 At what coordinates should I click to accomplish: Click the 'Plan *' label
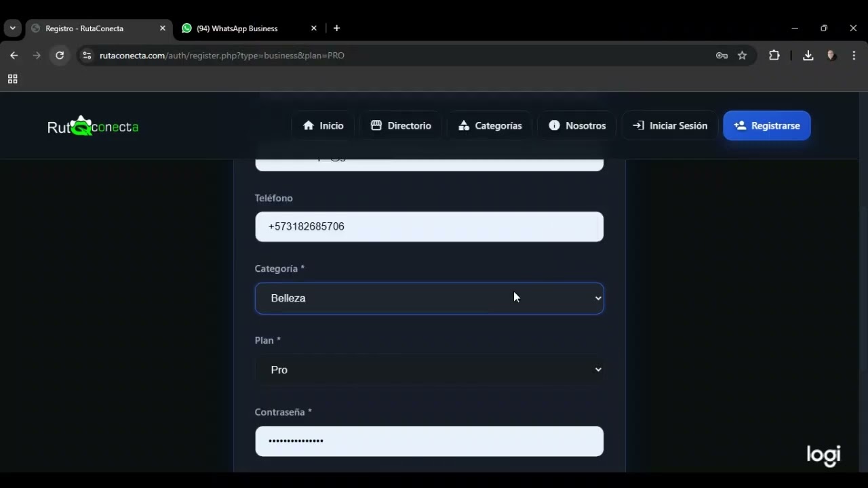coord(267,340)
